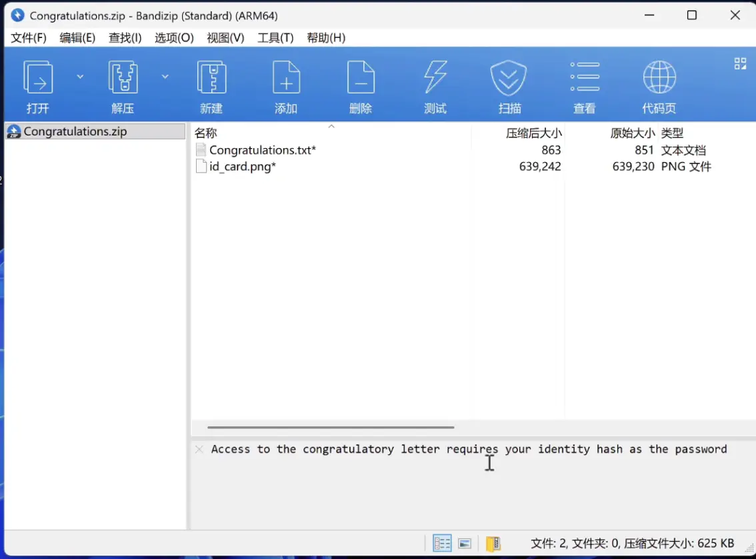The height and width of the screenshot is (559, 756).
Task: Open the 工具(T) menu
Action: pos(275,38)
